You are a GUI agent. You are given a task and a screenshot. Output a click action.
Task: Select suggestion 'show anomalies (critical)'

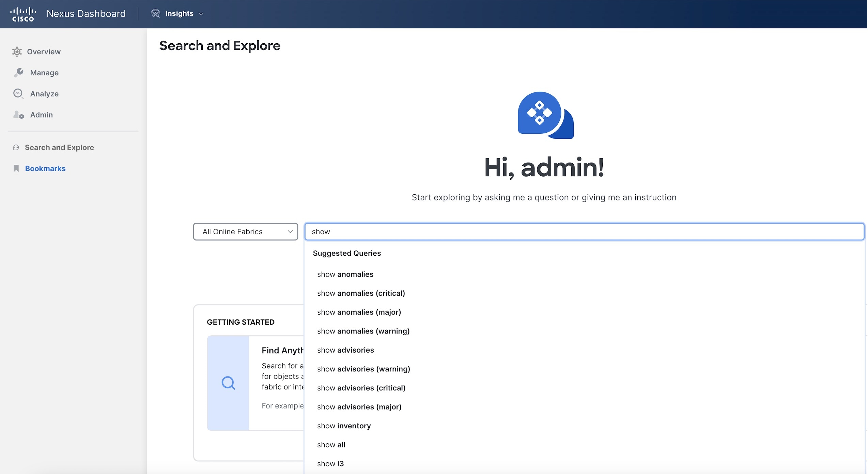coord(361,293)
